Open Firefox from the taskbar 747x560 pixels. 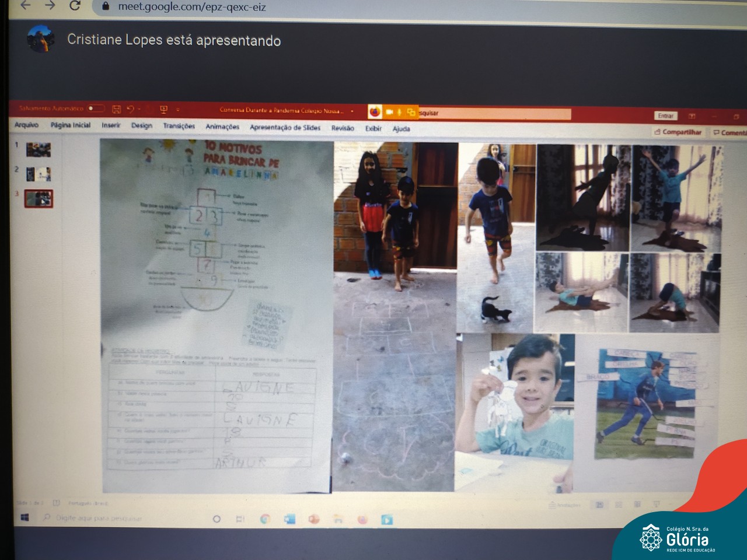pos(362,519)
